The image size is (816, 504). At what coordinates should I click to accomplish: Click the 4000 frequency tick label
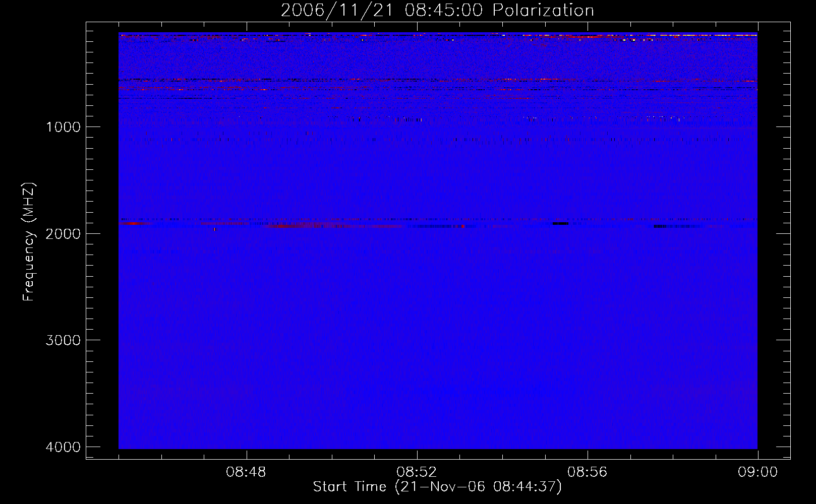click(63, 447)
